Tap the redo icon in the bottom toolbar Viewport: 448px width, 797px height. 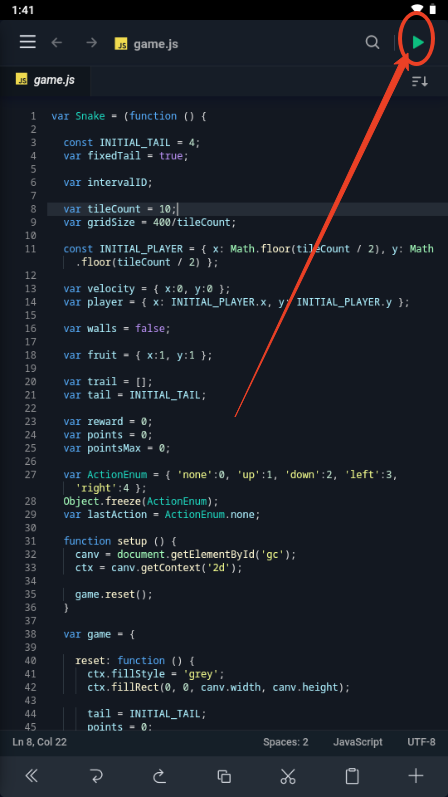[x=160, y=776]
